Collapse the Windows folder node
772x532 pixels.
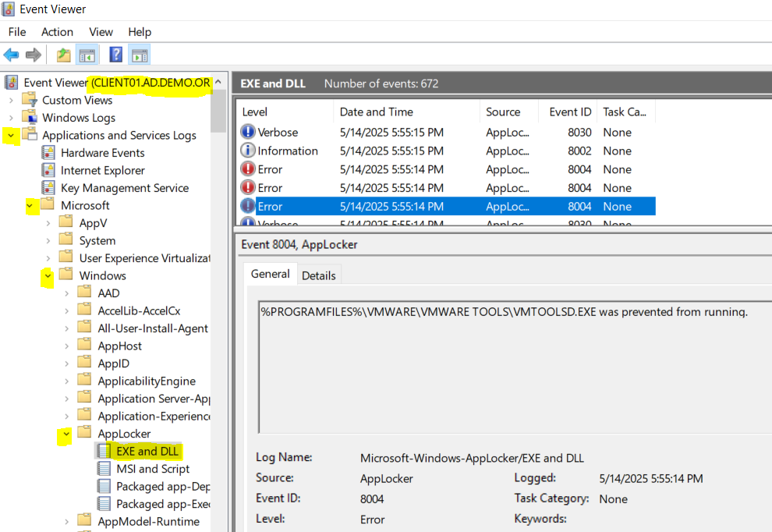pyautogui.click(x=48, y=275)
